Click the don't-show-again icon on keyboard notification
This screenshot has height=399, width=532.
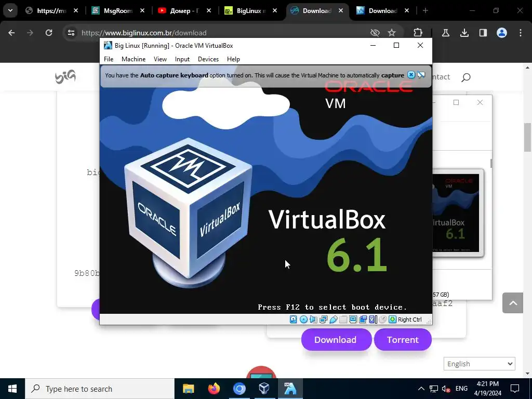pyautogui.click(x=421, y=75)
